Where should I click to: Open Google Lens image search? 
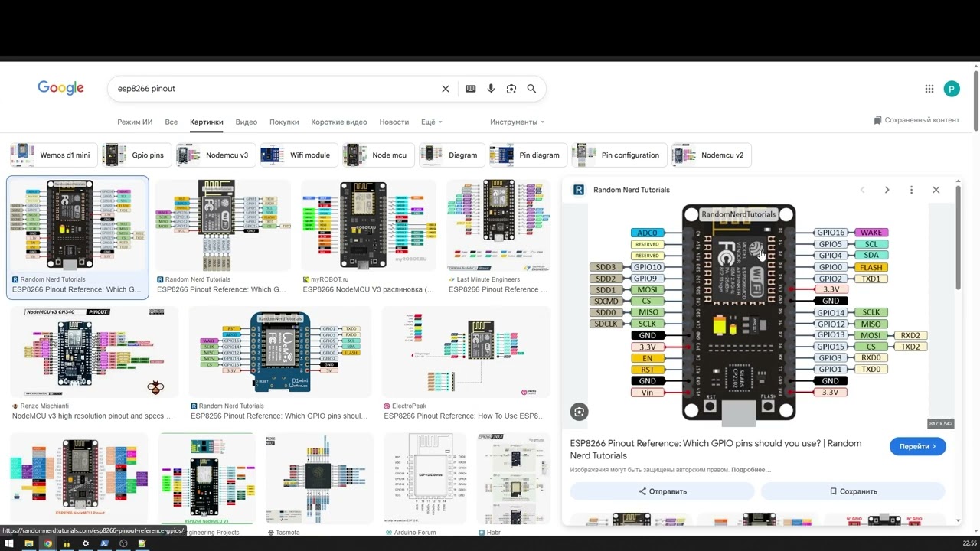click(x=511, y=89)
